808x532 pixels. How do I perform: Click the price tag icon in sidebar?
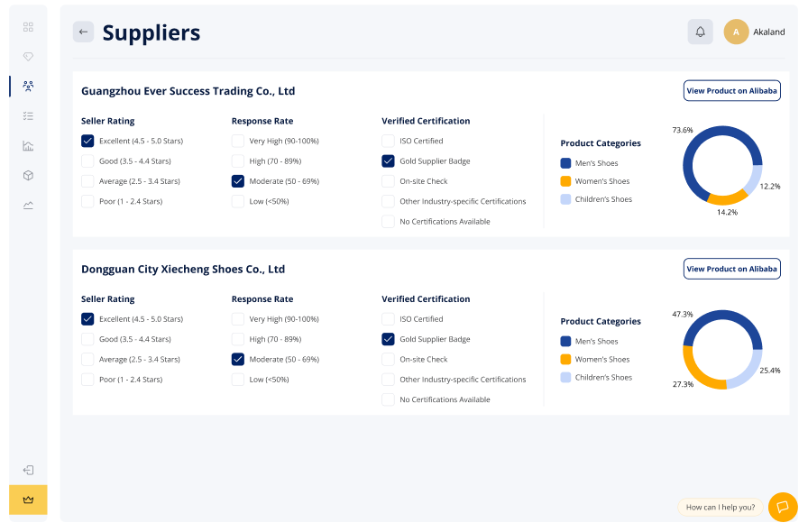[28, 57]
